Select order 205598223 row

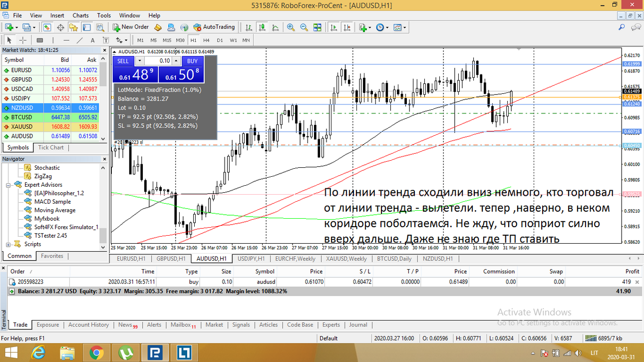(x=324, y=282)
